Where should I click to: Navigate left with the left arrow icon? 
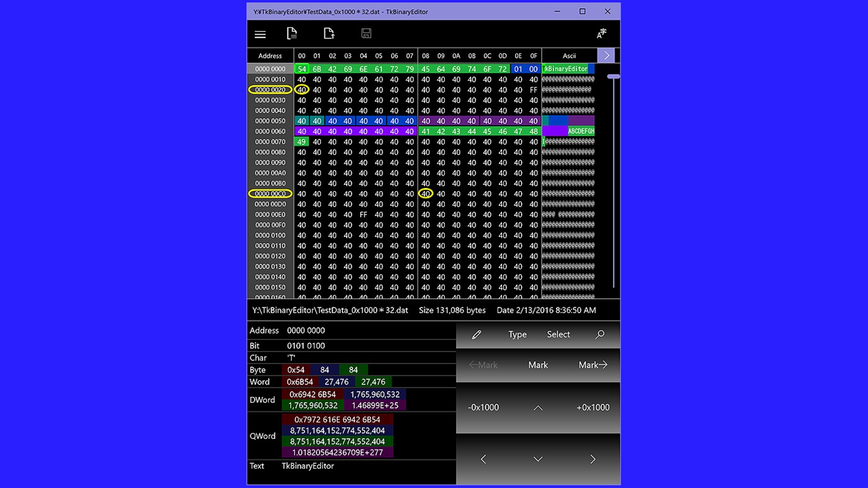(x=483, y=459)
